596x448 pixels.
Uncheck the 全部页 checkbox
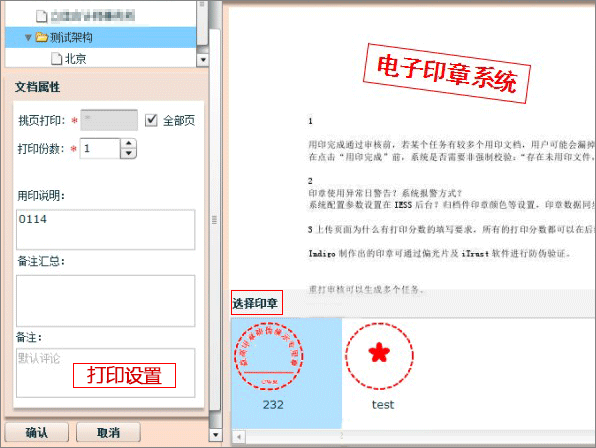click(151, 120)
